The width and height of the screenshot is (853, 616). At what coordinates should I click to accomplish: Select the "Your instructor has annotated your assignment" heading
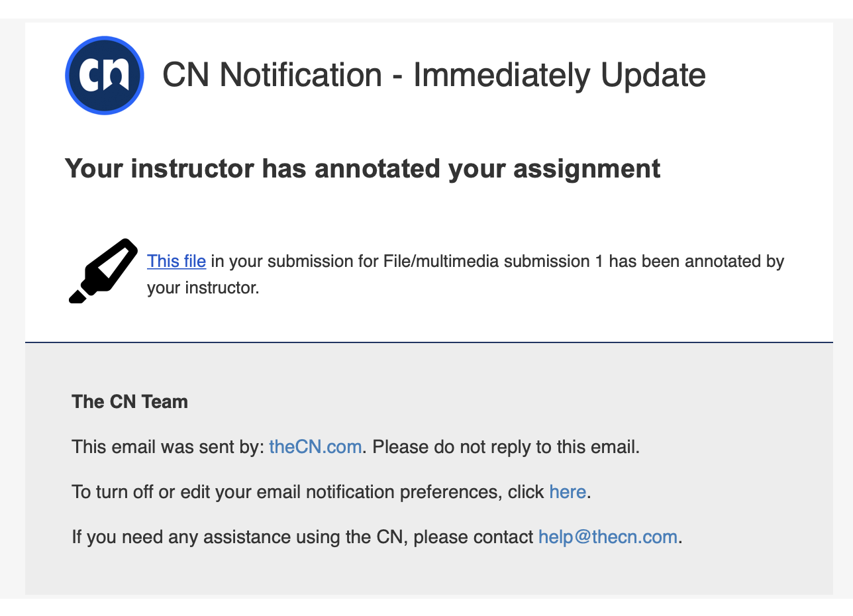click(x=362, y=168)
